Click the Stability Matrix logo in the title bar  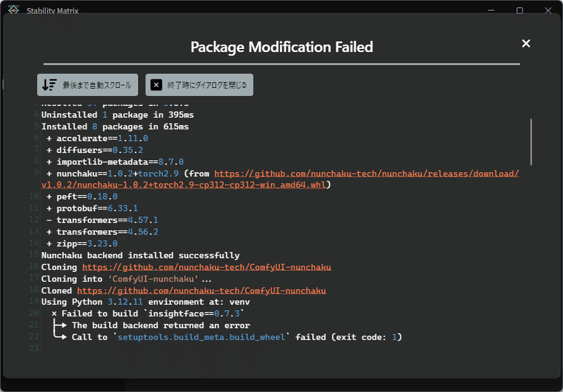point(13,11)
